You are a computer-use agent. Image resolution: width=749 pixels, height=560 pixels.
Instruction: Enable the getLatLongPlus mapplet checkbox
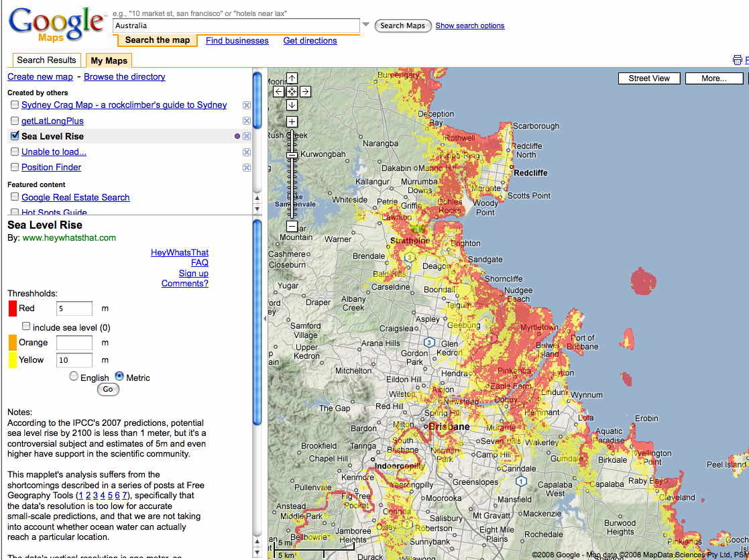[15, 121]
